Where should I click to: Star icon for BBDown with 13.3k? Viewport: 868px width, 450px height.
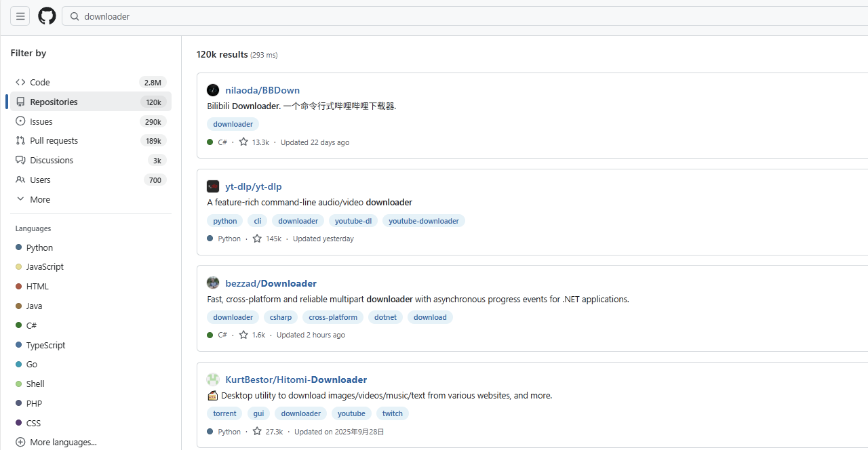coord(243,142)
